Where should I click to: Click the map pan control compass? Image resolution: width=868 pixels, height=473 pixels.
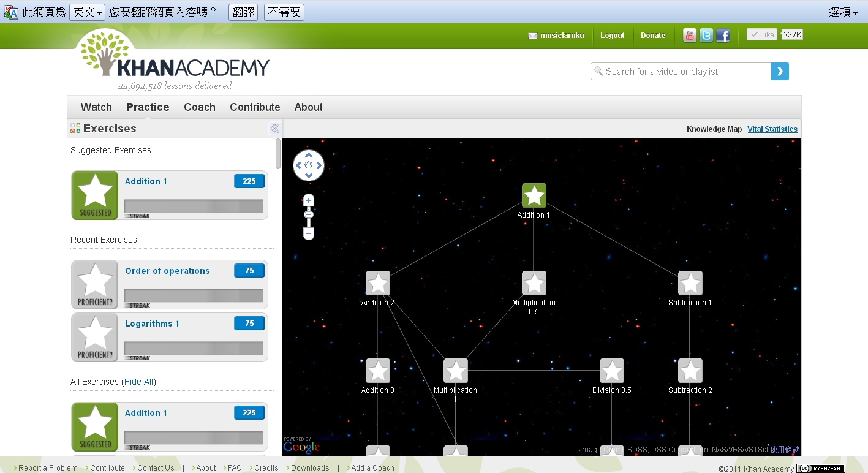point(309,165)
